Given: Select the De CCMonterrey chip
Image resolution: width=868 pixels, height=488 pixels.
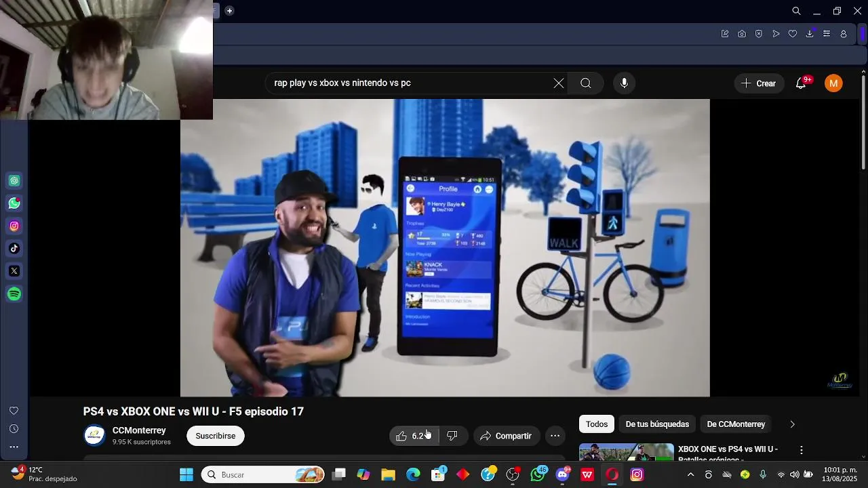Looking at the screenshot, I should click(x=736, y=424).
